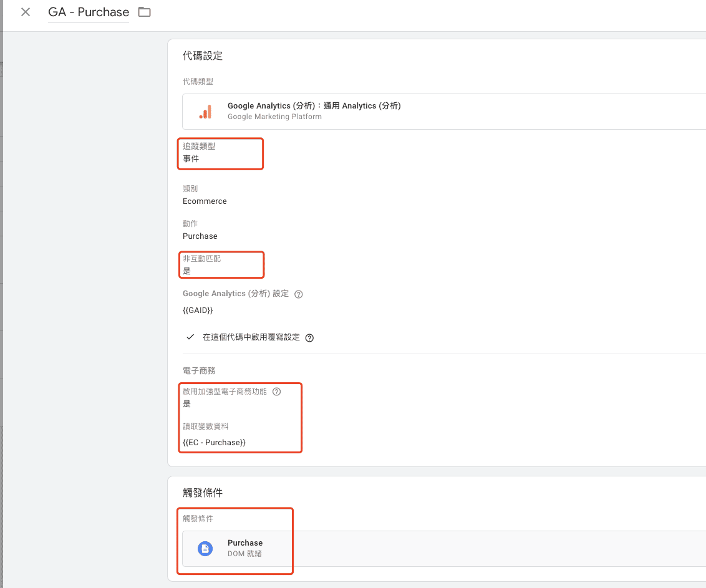
Task: Close the GA - Purchase tag editor
Action: click(x=26, y=12)
